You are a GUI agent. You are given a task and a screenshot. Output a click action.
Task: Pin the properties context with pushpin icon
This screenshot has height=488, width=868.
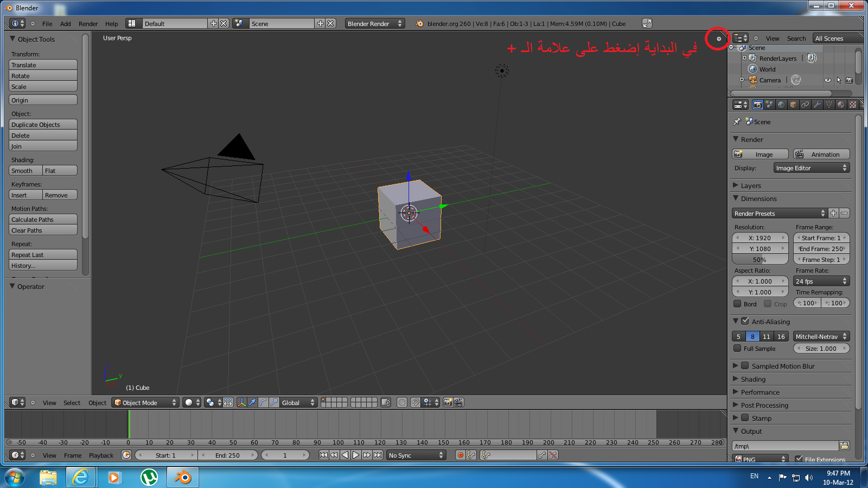tap(737, 121)
